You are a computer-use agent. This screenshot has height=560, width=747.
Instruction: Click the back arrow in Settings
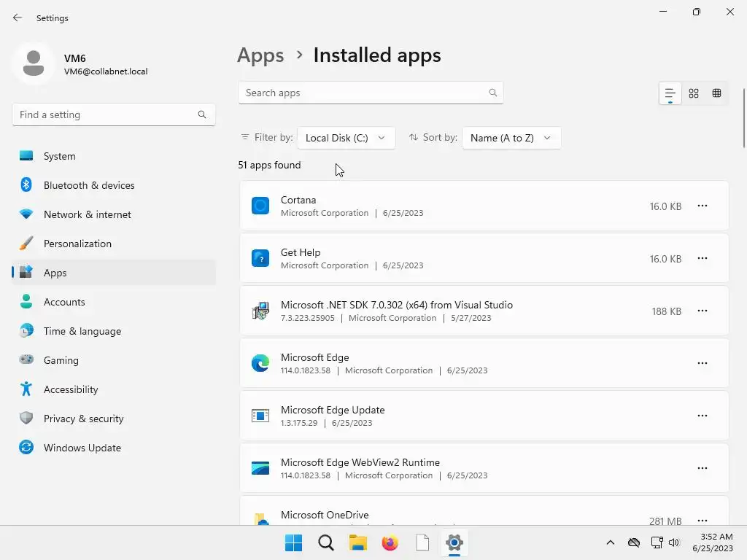(x=18, y=18)
